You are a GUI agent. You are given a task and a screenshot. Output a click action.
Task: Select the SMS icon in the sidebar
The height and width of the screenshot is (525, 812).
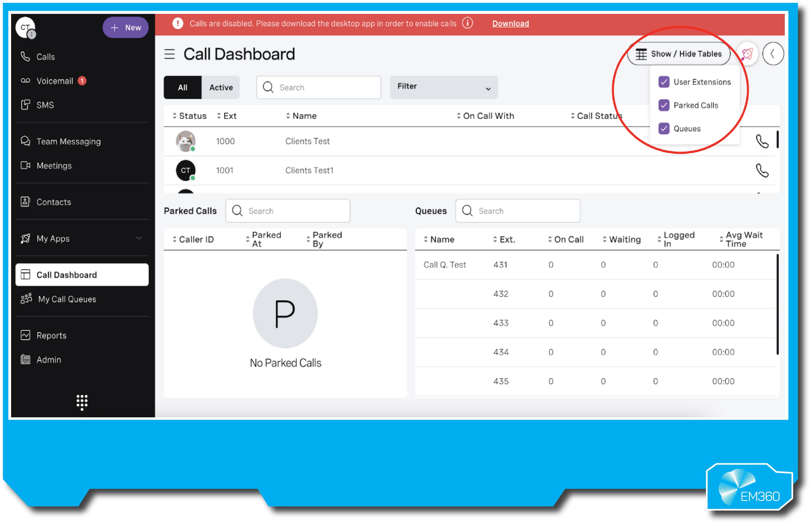point(26,105)
